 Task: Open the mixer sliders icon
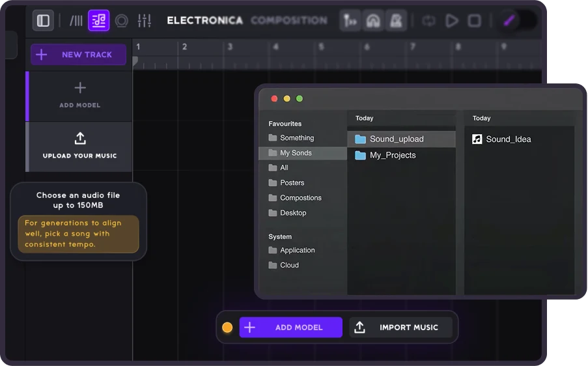click(145, 20)
